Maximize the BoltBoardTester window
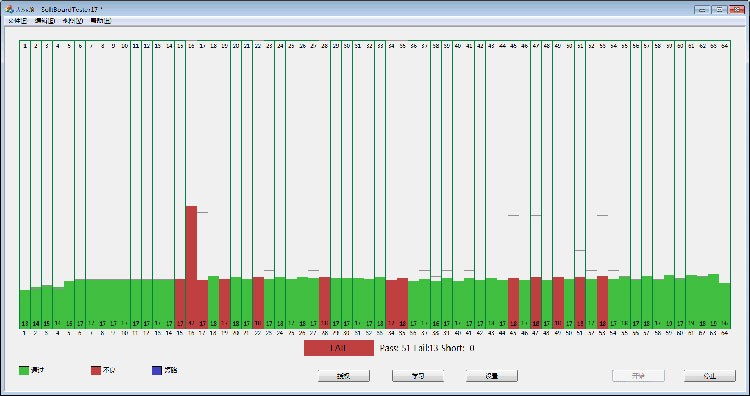This screenshot has height=396, width=750. (718, 9)
